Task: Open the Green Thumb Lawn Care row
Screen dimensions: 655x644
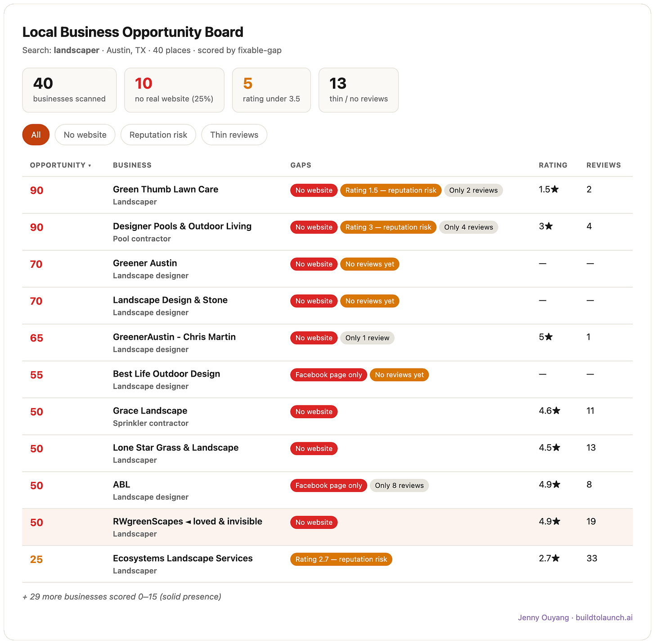Action: tap(327, 195)
